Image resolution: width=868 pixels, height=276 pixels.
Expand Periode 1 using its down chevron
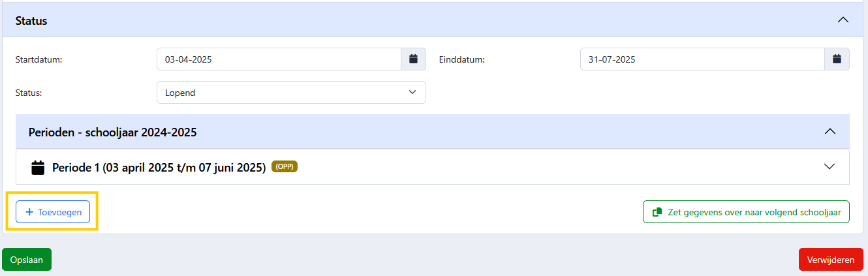(829, 166)
